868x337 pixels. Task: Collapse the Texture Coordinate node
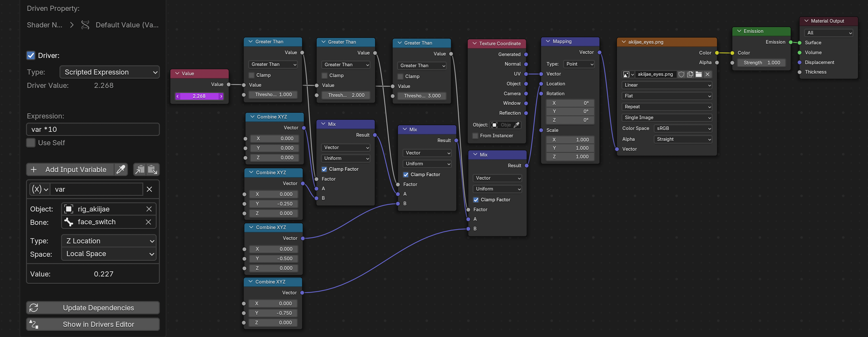tap(474, 44)
